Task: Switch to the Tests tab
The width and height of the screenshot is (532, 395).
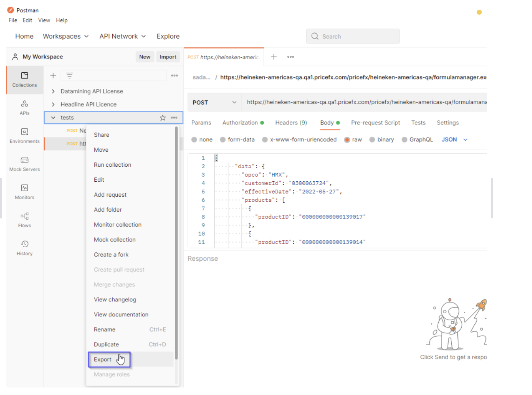Action: coord(418,123)
